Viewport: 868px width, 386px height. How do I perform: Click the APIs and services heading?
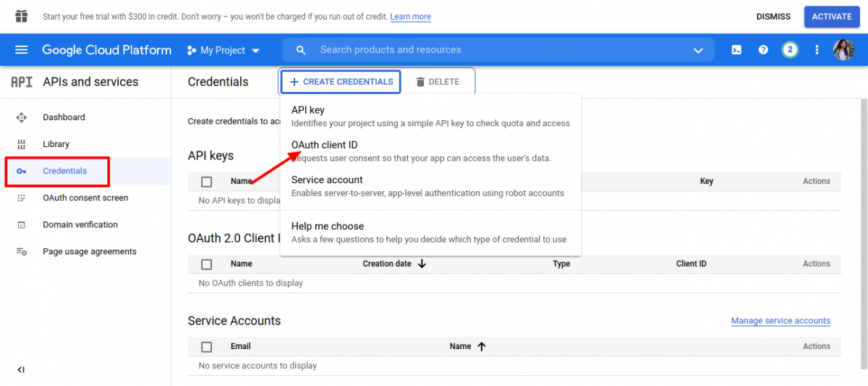90,82
